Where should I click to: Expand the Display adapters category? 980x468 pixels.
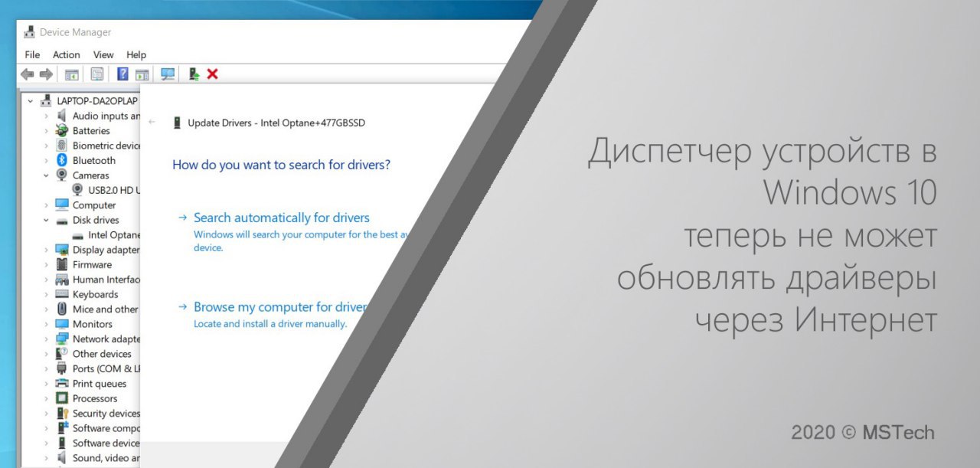point(46,250)
